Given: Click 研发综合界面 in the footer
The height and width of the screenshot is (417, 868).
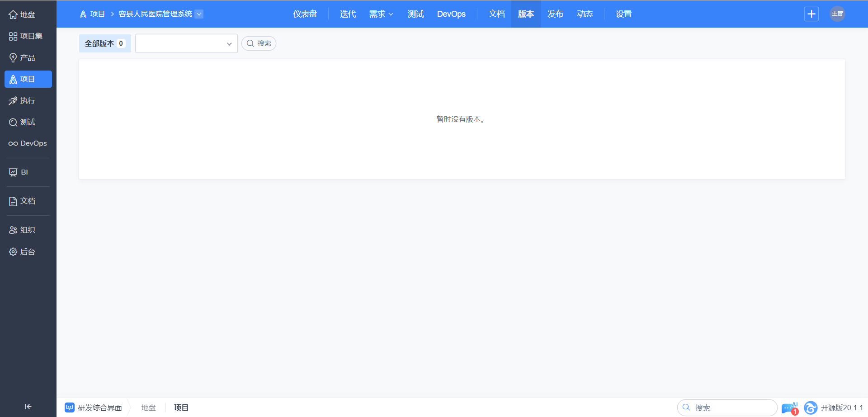Looking at the screenshot, I should pos(100,408).
